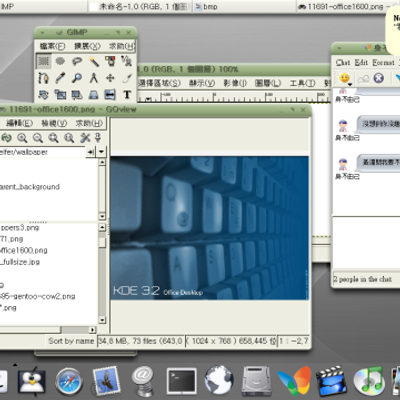
Task: Launch the MSN butterfly icon in dock
Action: [x=294, y=381]
